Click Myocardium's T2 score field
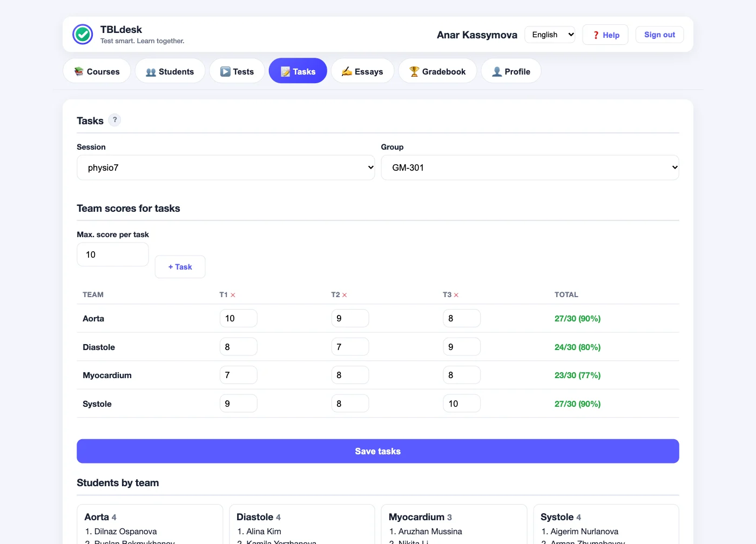The height and width of the screenshot is (544, 756). click(350, 375)
